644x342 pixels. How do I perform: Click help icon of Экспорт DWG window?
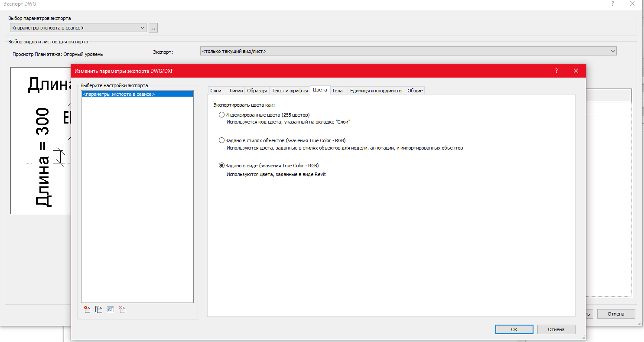[613, 3]
